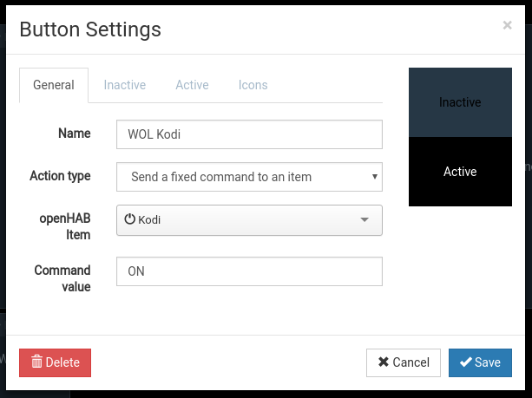The width and height of the screenshot is (532, 398).
Task: Cancel the button settings changes
Action: [404, 362]
